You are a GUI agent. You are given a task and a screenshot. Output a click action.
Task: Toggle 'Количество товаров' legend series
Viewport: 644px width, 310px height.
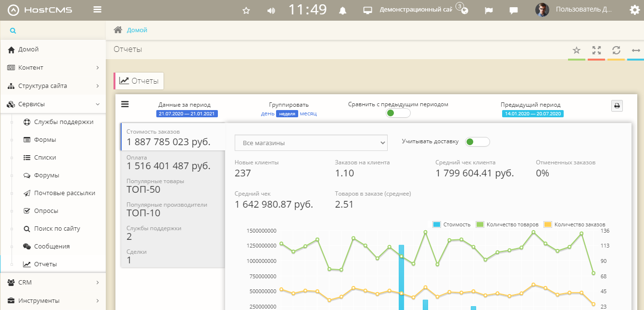click(507, 224)
